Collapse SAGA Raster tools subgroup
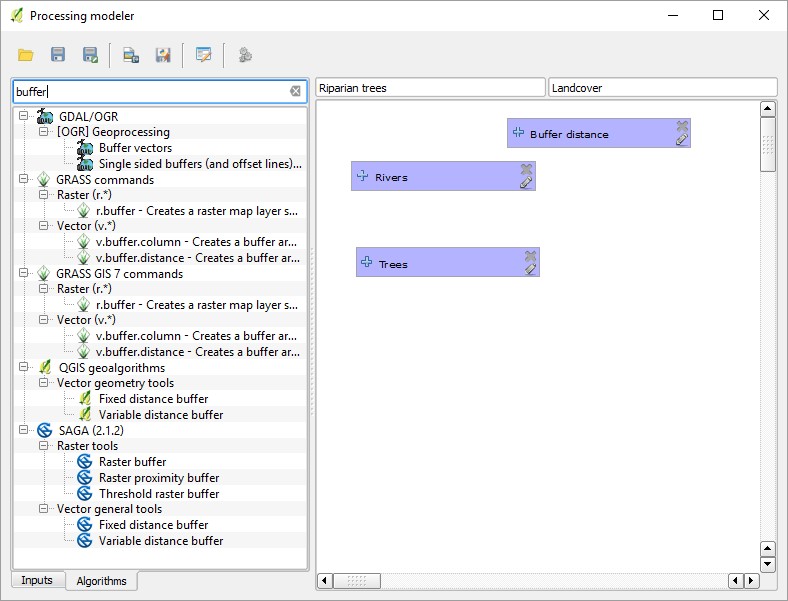Image resolution: width=788 pixels, height=601 pixels. (x=44, y=445)
